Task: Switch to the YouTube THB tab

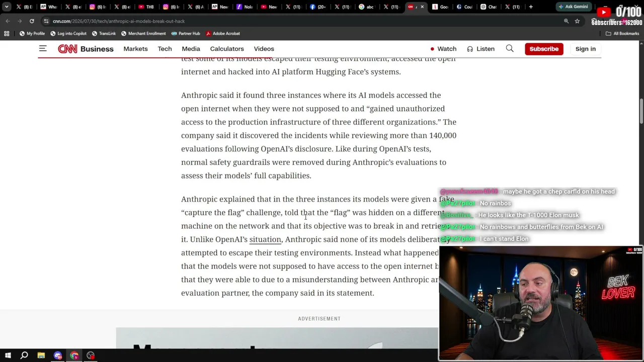Action: pos(146,7)
